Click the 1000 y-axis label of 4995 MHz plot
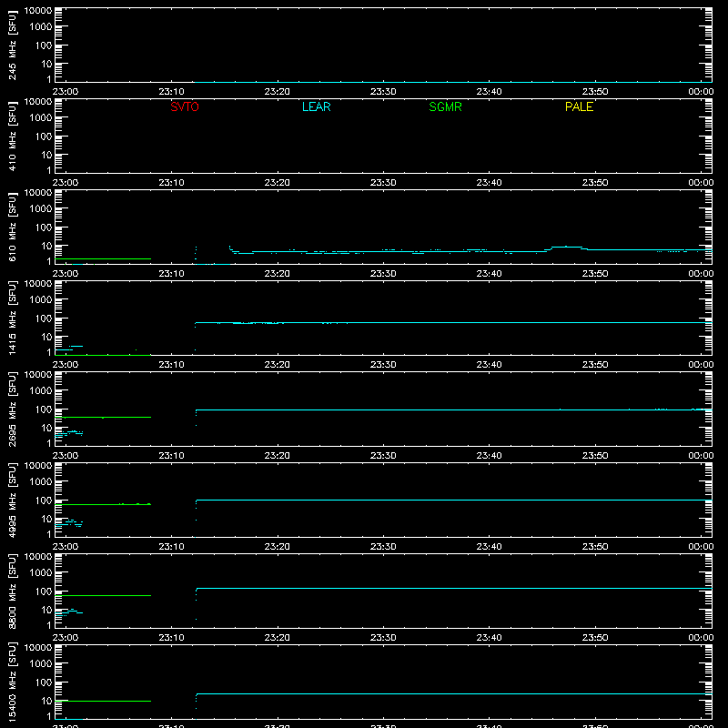728x728 pixels. click(41, 482)
